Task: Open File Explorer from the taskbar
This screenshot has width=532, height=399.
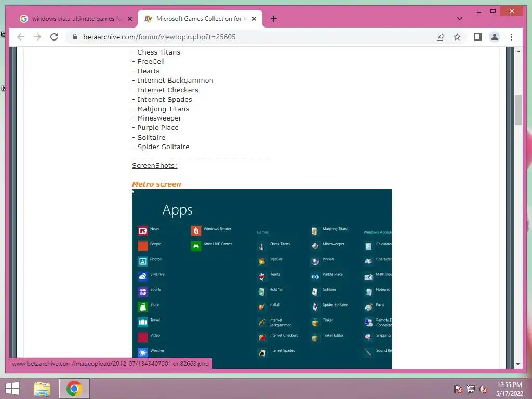Action: pyautogui.click(x=42, y=389)
